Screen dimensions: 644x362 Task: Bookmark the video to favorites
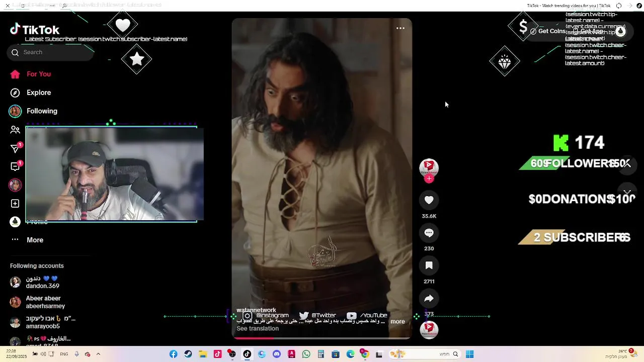coord(429,265)
